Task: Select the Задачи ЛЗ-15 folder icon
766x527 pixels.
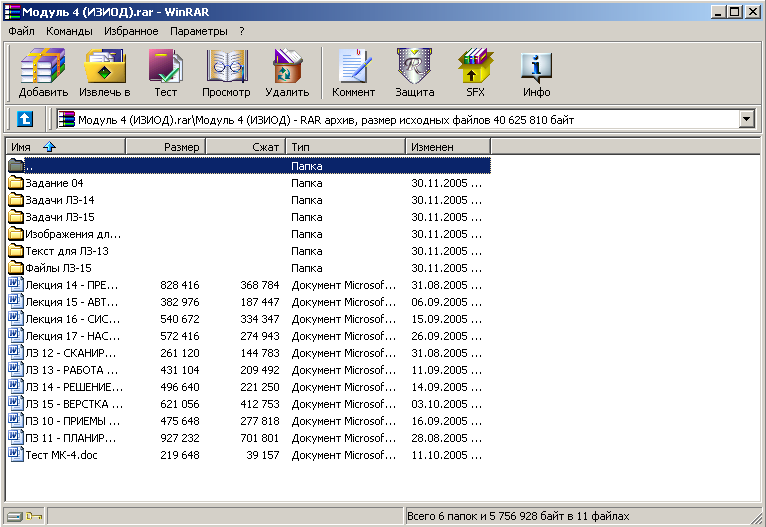Action: pos(16,217)
